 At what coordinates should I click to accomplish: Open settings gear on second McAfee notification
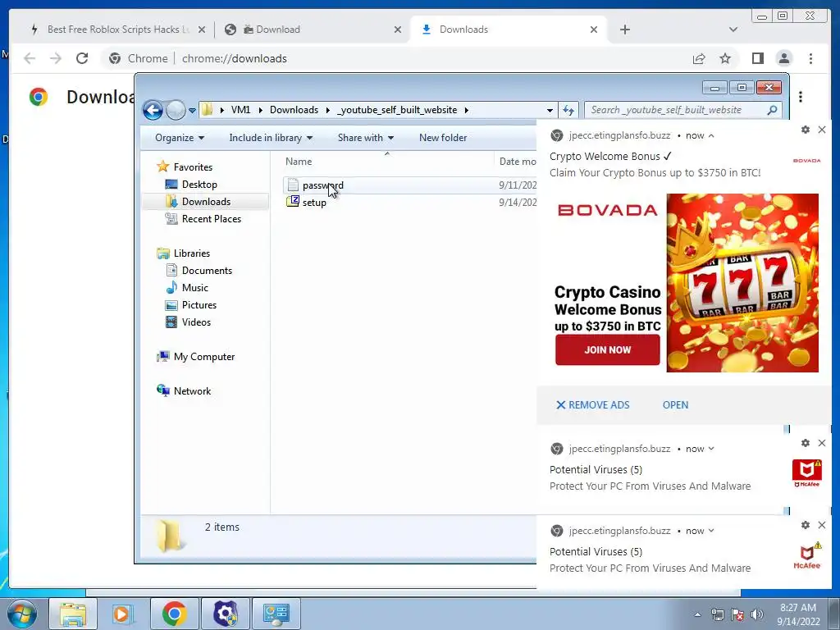[806, 525]
